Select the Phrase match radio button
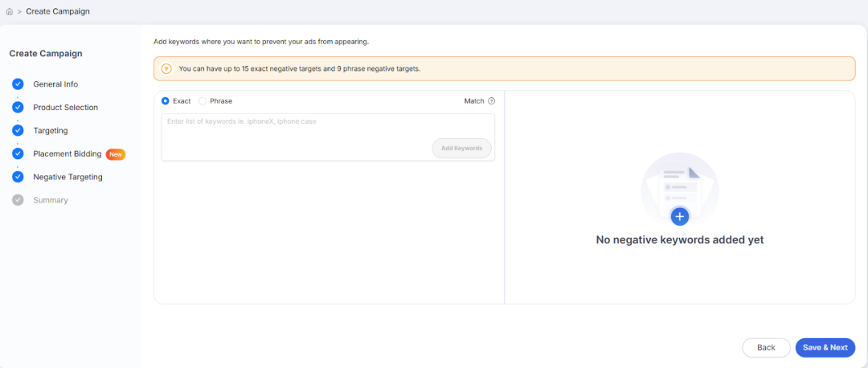Image resolution: width=868 pixels, height=368 pixels. pos(203,101)
